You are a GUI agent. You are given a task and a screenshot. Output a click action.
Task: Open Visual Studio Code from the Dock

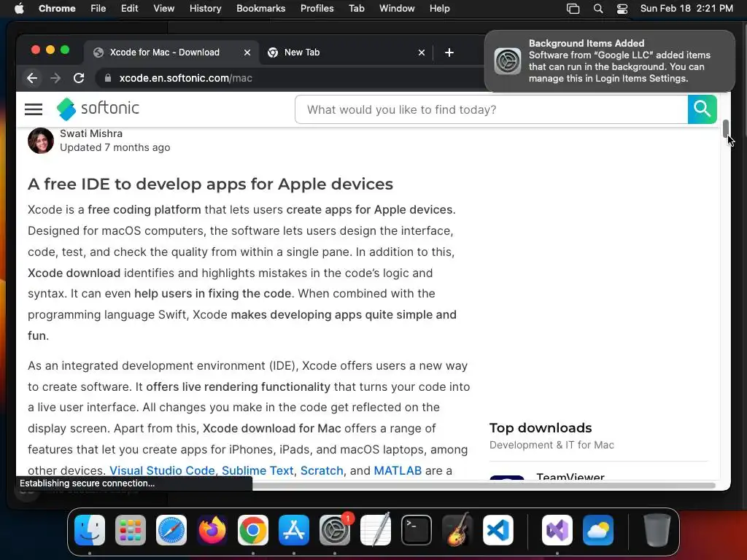click(498, 530)
